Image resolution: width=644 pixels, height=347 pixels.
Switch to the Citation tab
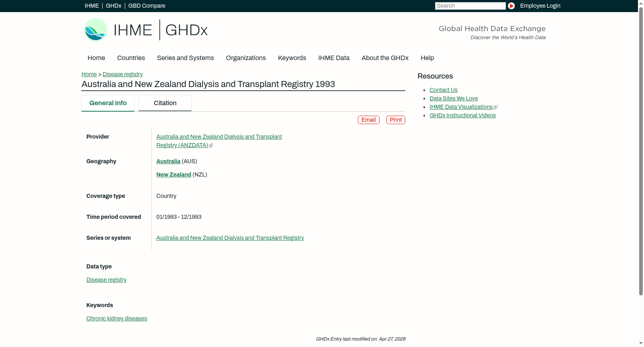tap(165, 103)
